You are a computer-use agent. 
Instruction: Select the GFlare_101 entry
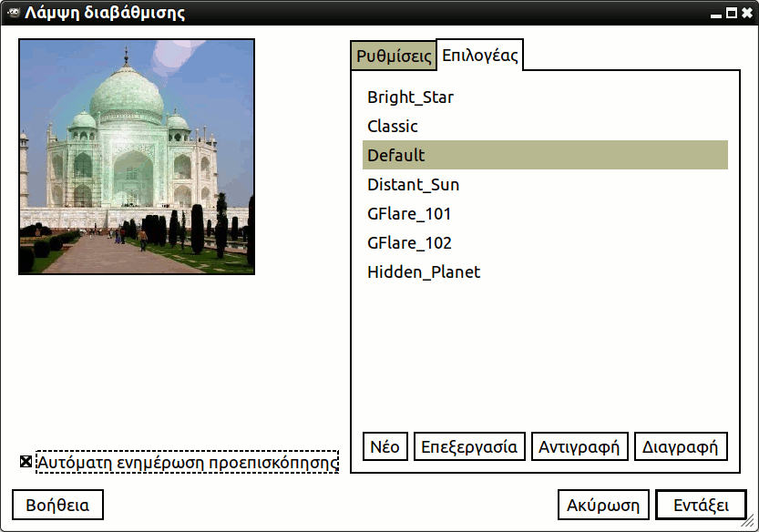coord(409,213)
